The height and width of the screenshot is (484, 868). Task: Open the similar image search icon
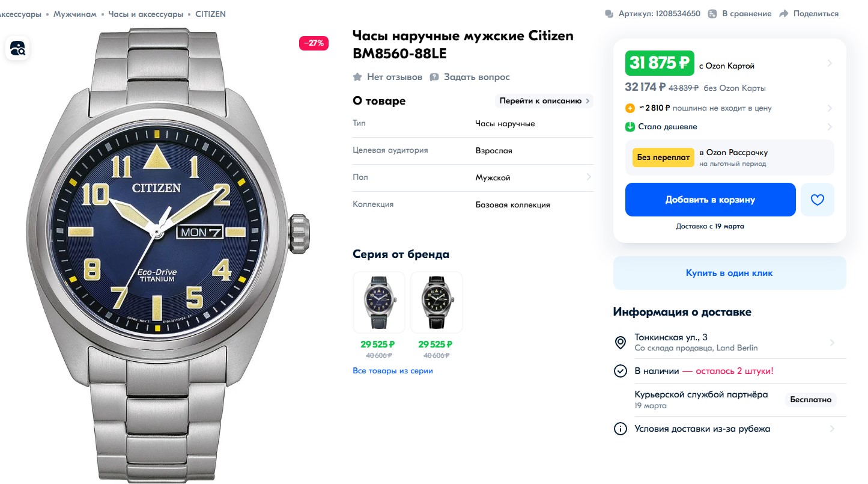click(x=18, y=48)
